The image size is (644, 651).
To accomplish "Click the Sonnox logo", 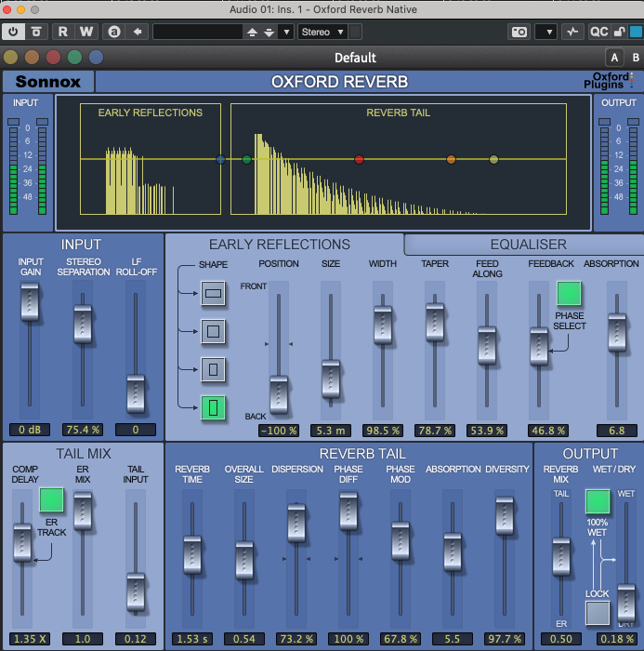I will [48, 82].
